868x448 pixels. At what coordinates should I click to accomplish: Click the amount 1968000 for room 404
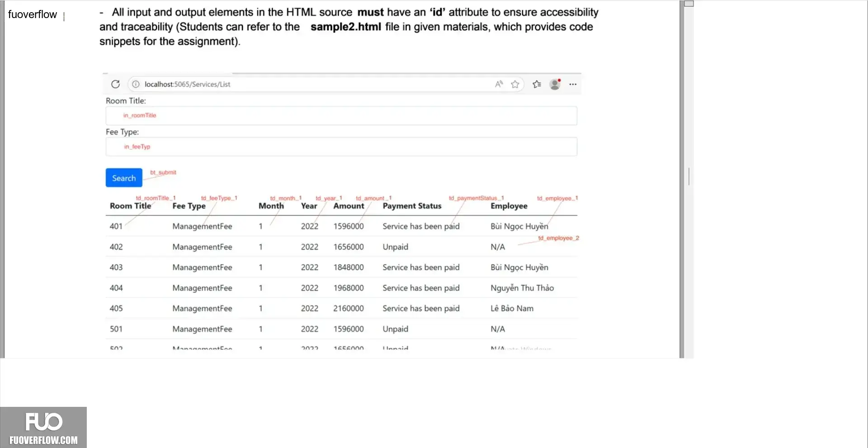coord(349,288)
